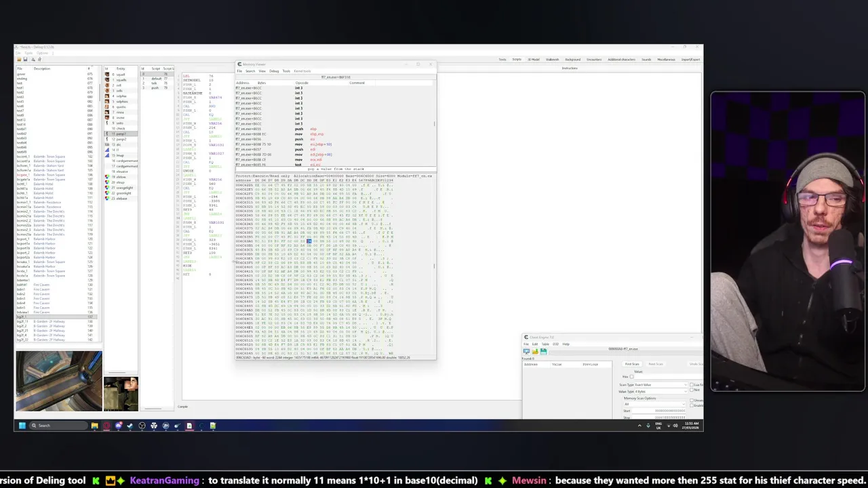Select the 'talk' script row
Viewport: 868px width, 488px height.
click(x=157, y=83)
